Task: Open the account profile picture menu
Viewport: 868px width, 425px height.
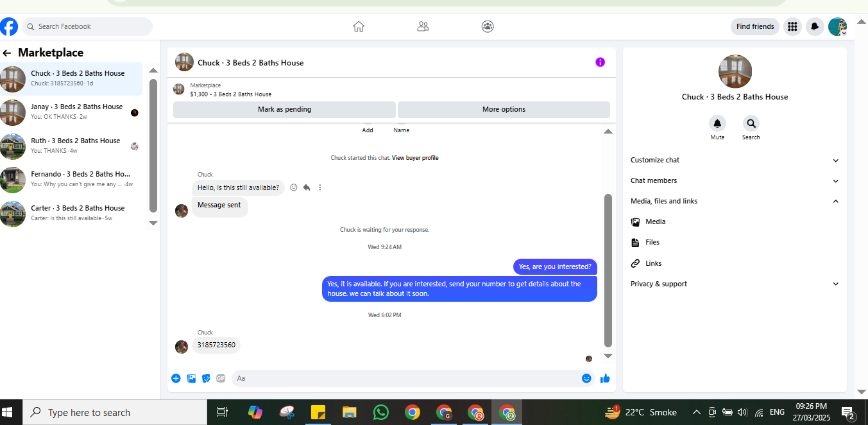Action: (x=837, y=26)
